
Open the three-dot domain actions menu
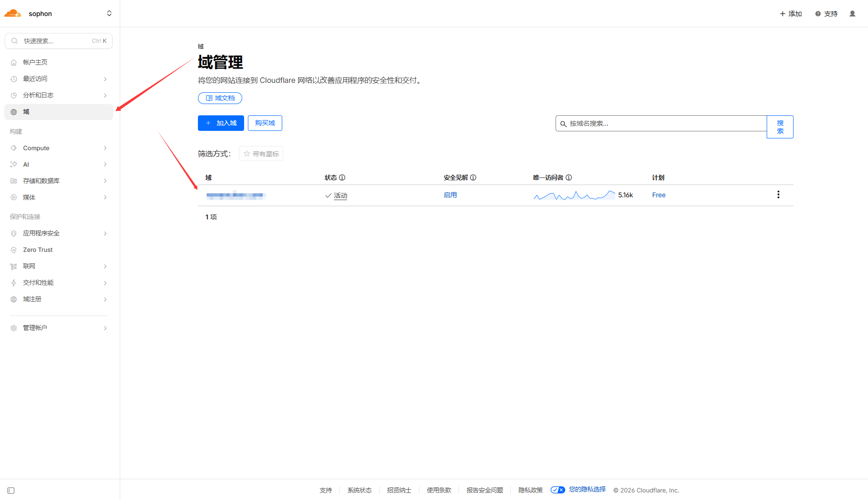pyautogui.click(x=778, y=195)
